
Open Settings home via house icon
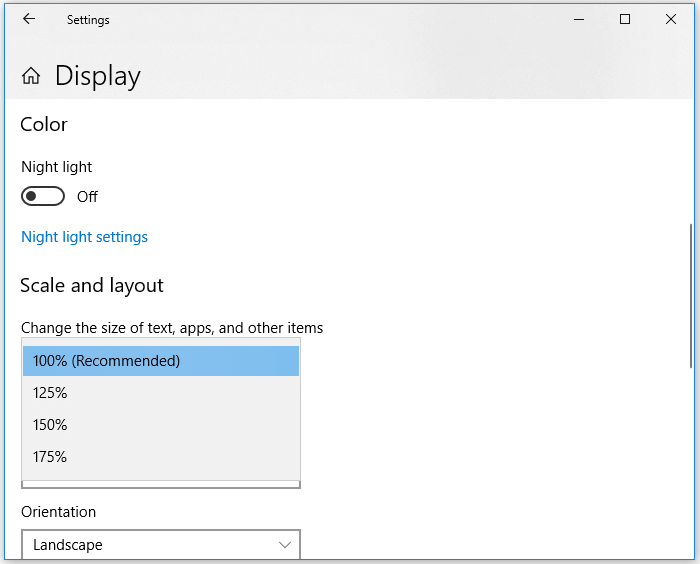point(31,75)
